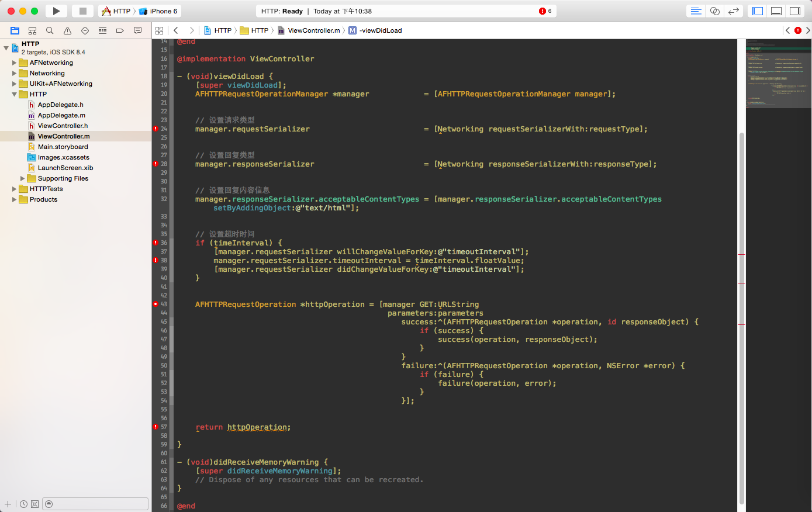The image size is (812, 512).
Task: Choose the iPhone 6 destination device
Action: pyautogui.click(x=158, y=11)
